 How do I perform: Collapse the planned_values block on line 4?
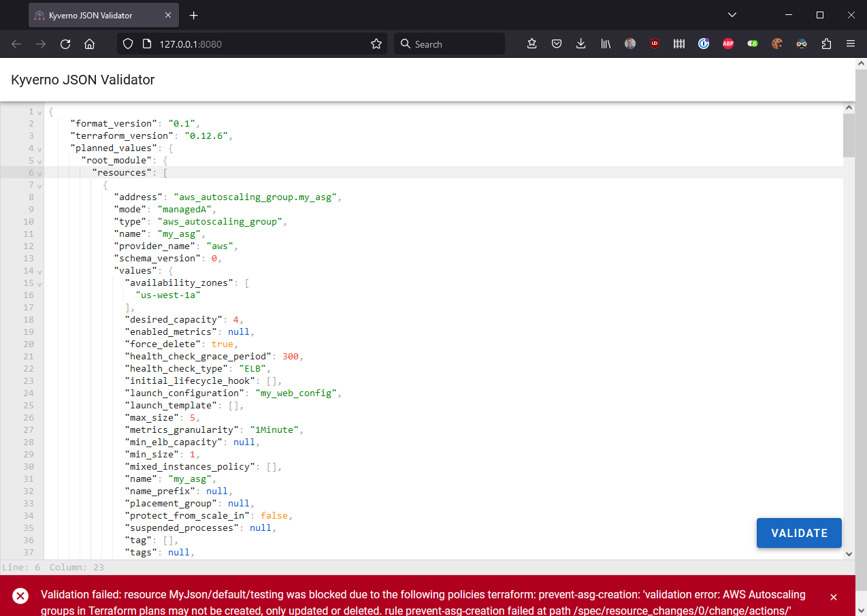[x=39, y=148]
